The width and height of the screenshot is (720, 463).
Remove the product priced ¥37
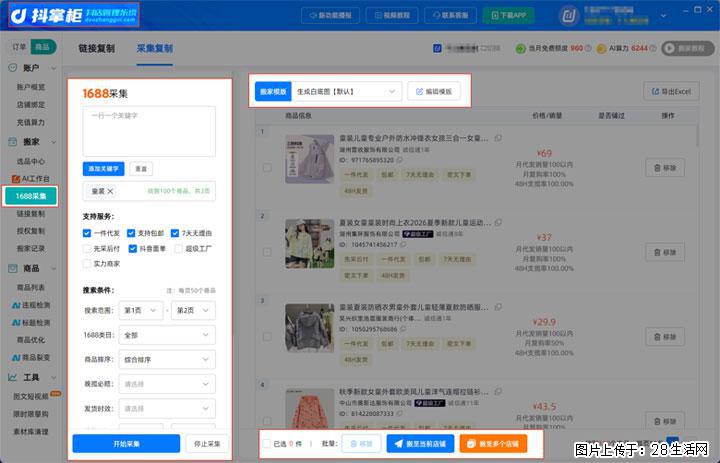pos(665,252)
